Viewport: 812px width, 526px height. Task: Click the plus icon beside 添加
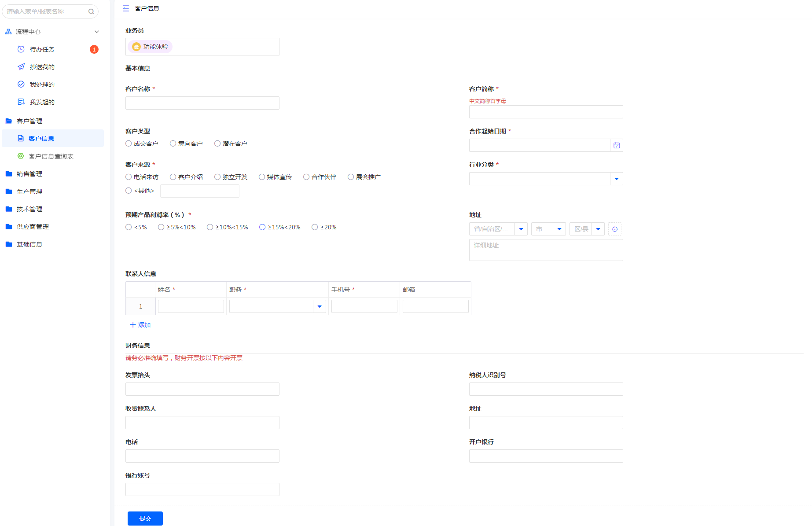(x=133, y=325)
